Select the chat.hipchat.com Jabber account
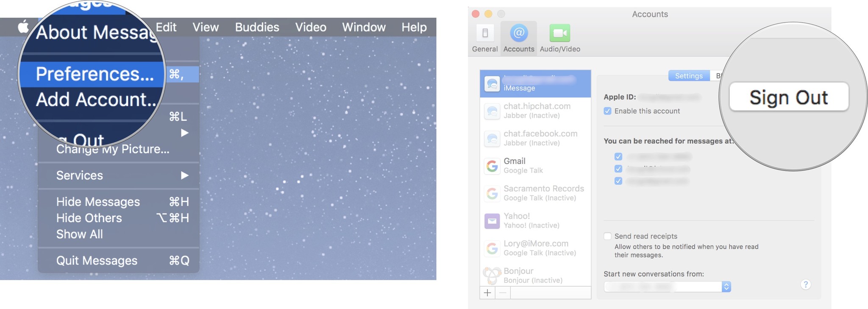Image resolution: width=868 pixels, height=309 pixels. click(535, 111)
